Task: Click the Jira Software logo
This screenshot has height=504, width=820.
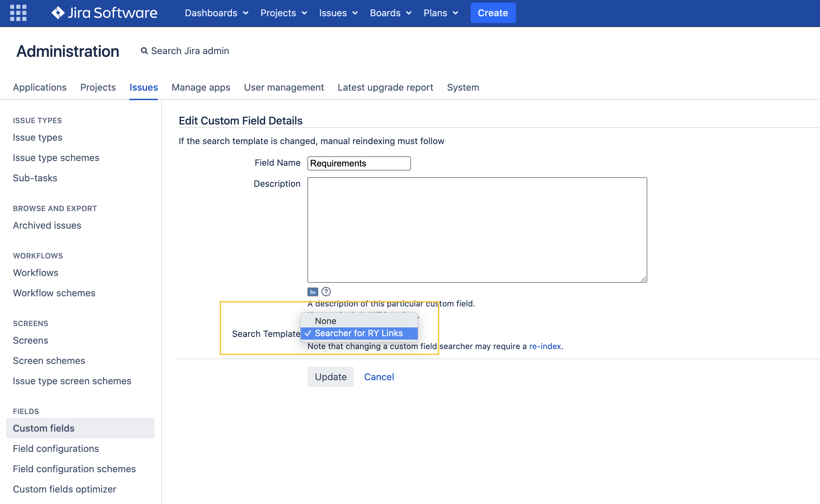Action: pos(104,13)
